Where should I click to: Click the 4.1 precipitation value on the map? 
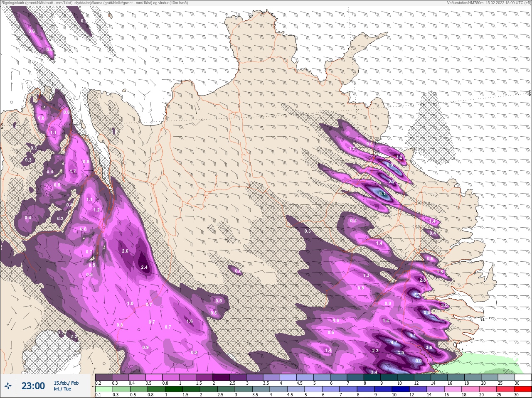point(412,335)
